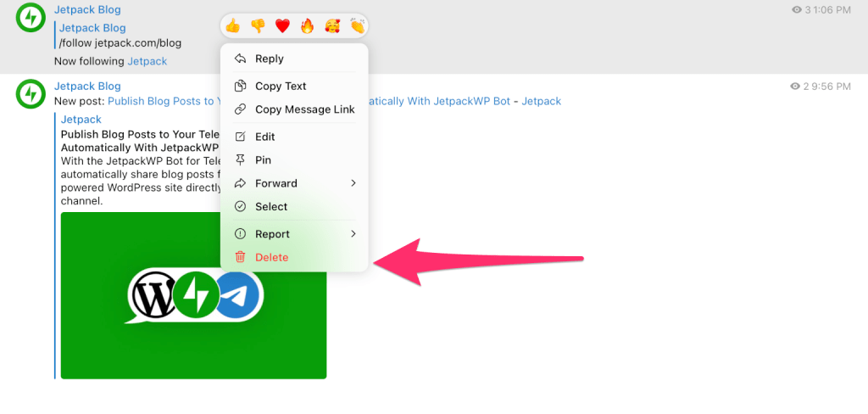This screenshot has height=414, width=868.
Task: Open the Jetpack Blog sender name at top
Action: (87, 9)
